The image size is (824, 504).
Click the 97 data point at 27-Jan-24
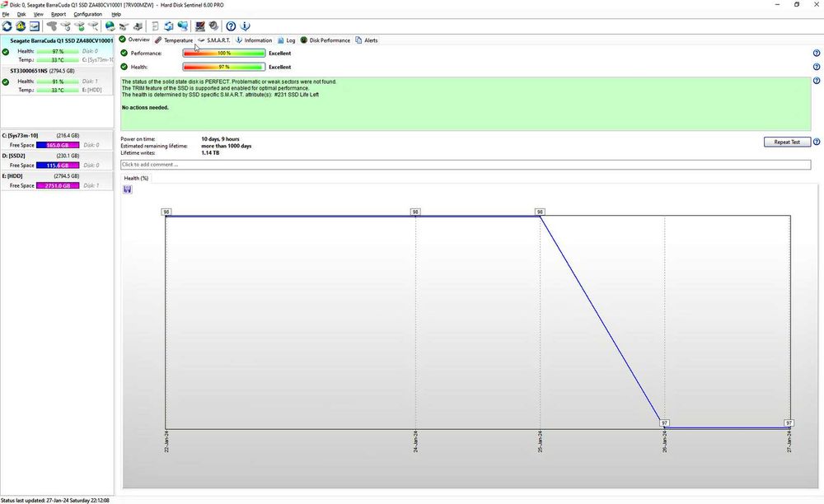(x=789, y=422)
